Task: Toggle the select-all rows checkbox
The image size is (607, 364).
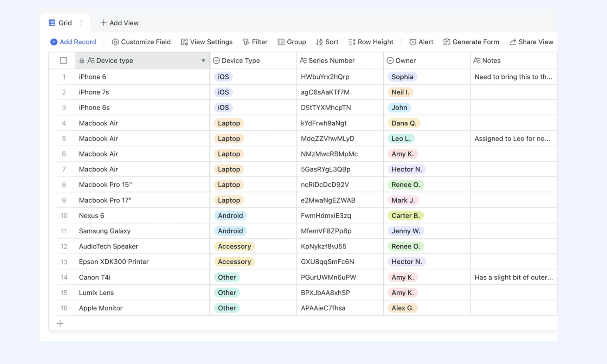Action: [x=63, y=61]
